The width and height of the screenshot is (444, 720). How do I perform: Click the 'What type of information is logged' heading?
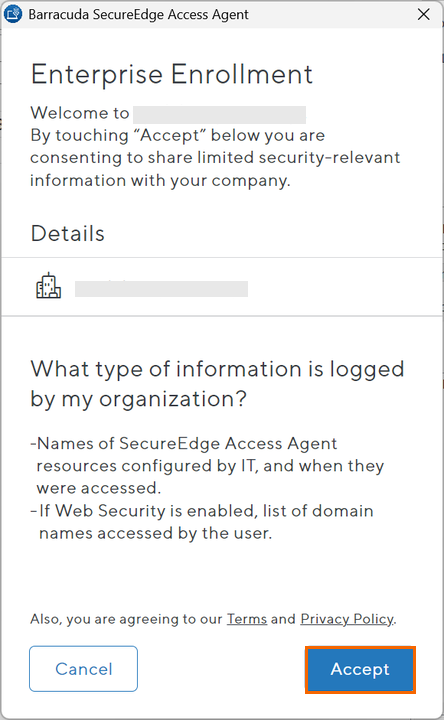click(x=217, y=384)
